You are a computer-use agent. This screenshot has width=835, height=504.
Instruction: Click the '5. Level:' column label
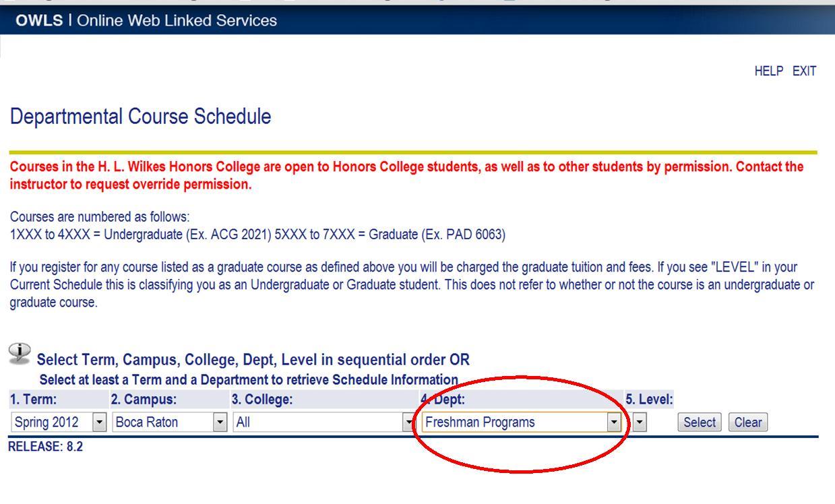(649, 400)
